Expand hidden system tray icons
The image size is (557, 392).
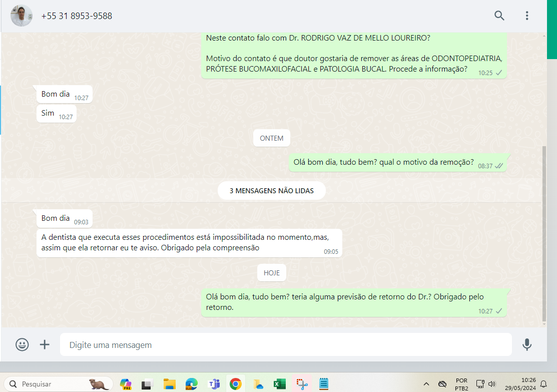tap(426, 384)
